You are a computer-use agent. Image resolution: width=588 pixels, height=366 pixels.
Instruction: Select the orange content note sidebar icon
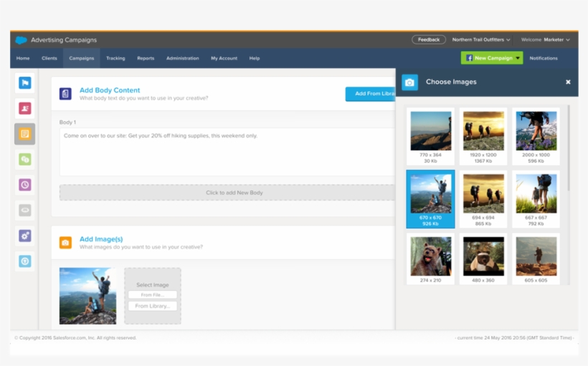pos(25,134)
